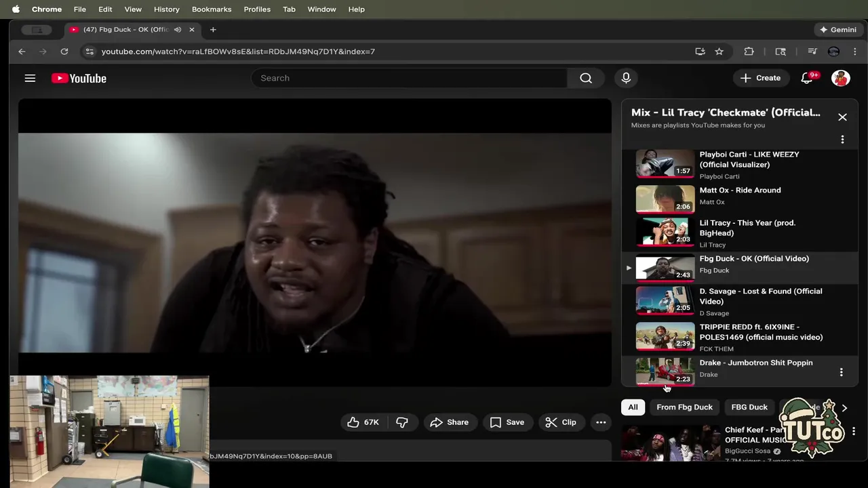Reload the page in Chrome
The height and width of the screenshot is (488, 868).
coord(64,52)
